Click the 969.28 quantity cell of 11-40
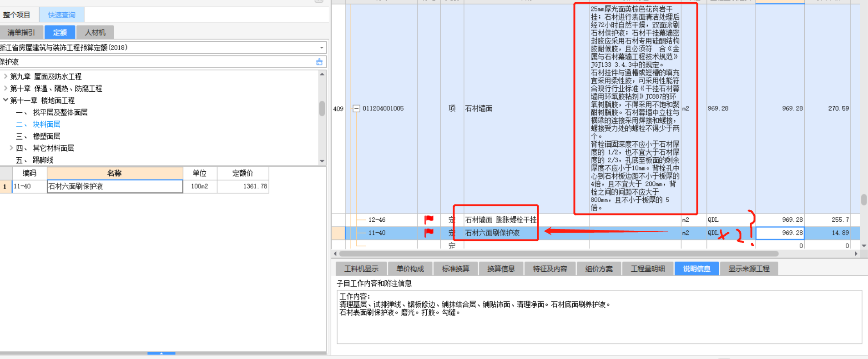The width and height of the screenshot is (868, 359). tap(780, 233)
